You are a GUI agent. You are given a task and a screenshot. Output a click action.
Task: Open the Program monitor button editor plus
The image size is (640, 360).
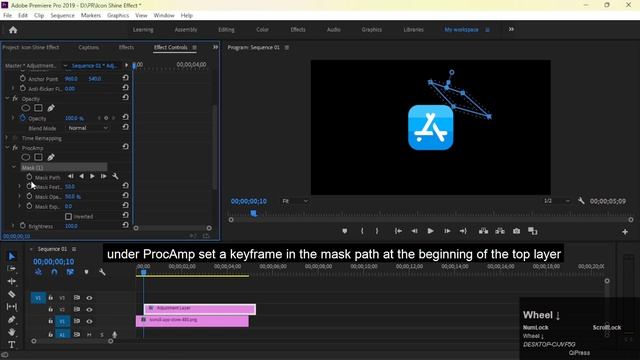[x=625, y=232]
